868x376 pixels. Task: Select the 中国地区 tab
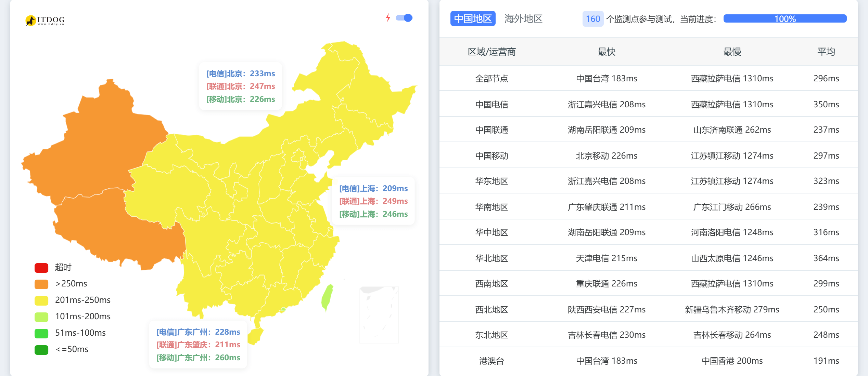point(473,18)
